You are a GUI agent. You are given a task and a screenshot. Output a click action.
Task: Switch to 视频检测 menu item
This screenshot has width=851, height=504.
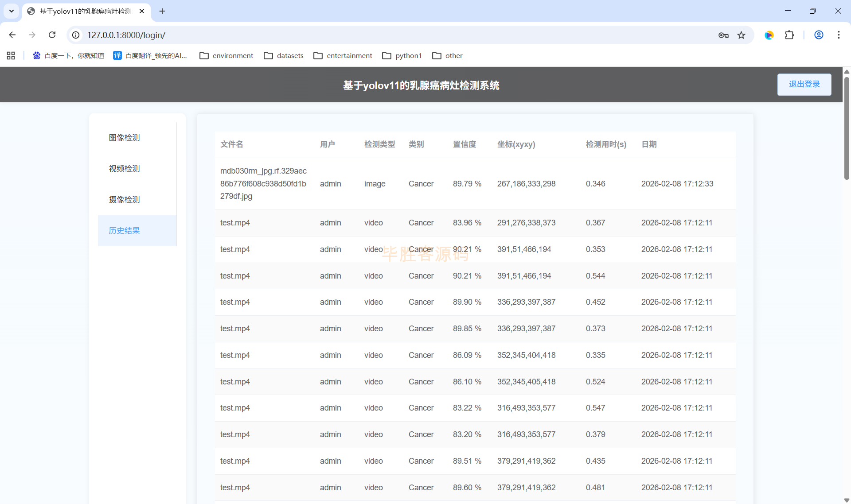point(124,169)
